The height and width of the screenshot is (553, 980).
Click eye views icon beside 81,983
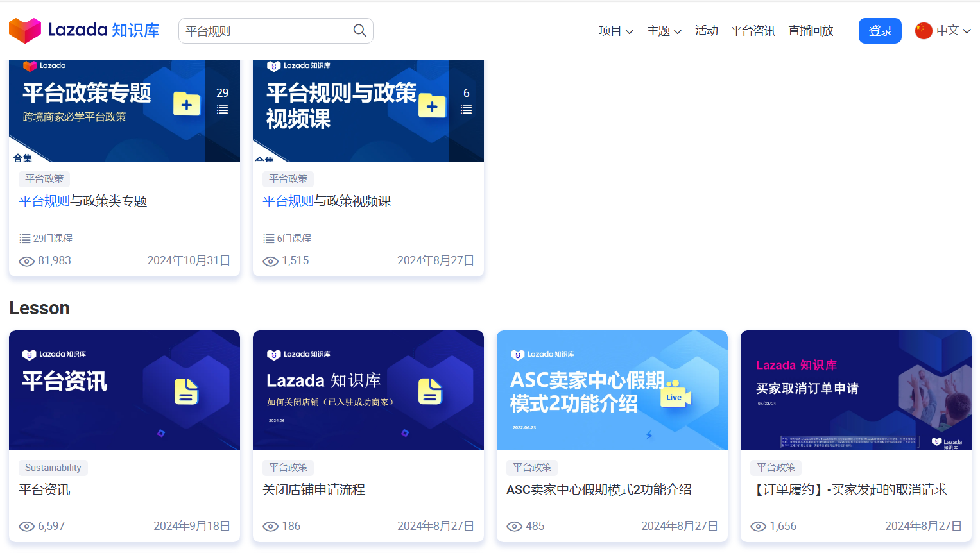pos(26,261)
